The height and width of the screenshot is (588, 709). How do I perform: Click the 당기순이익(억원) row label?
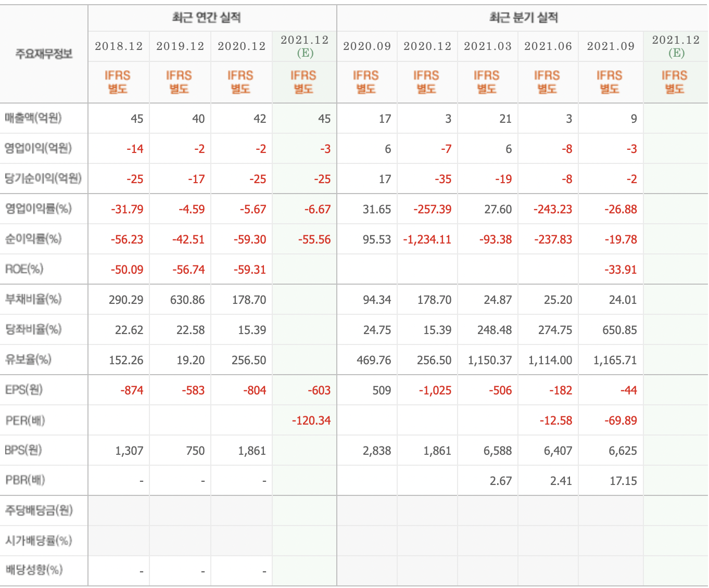43,178
